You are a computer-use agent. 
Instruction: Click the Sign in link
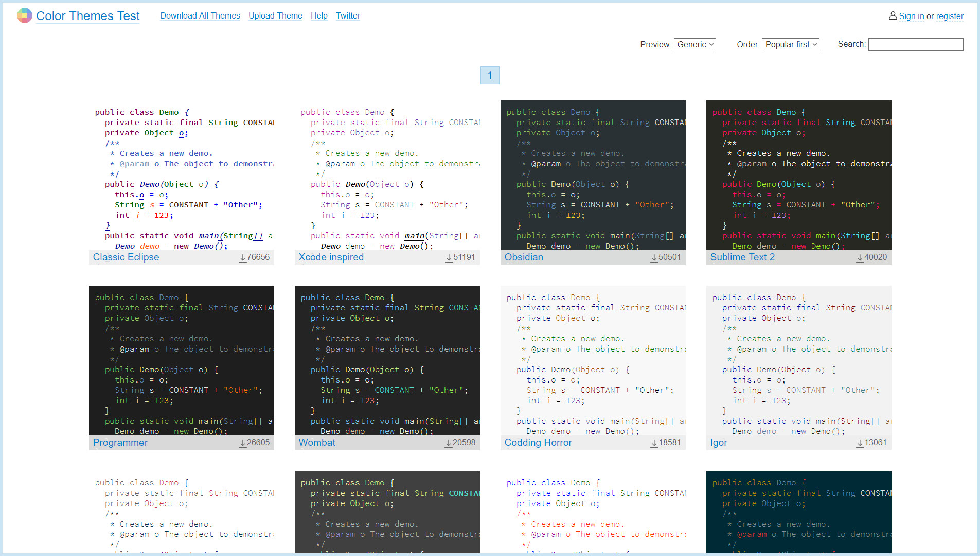pos(912,16)
